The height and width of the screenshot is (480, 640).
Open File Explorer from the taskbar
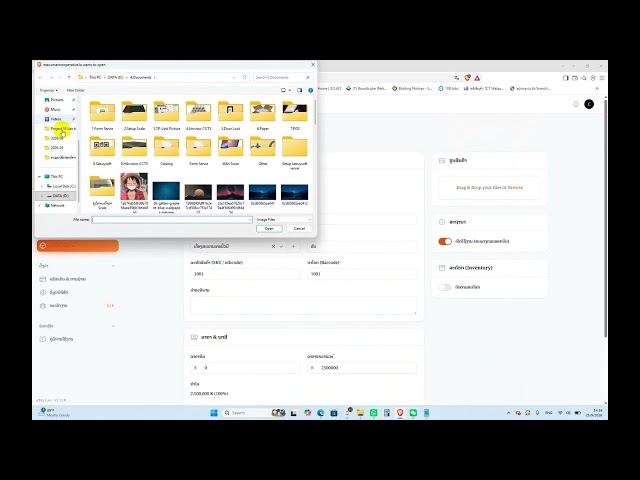[x=360, y=413]
